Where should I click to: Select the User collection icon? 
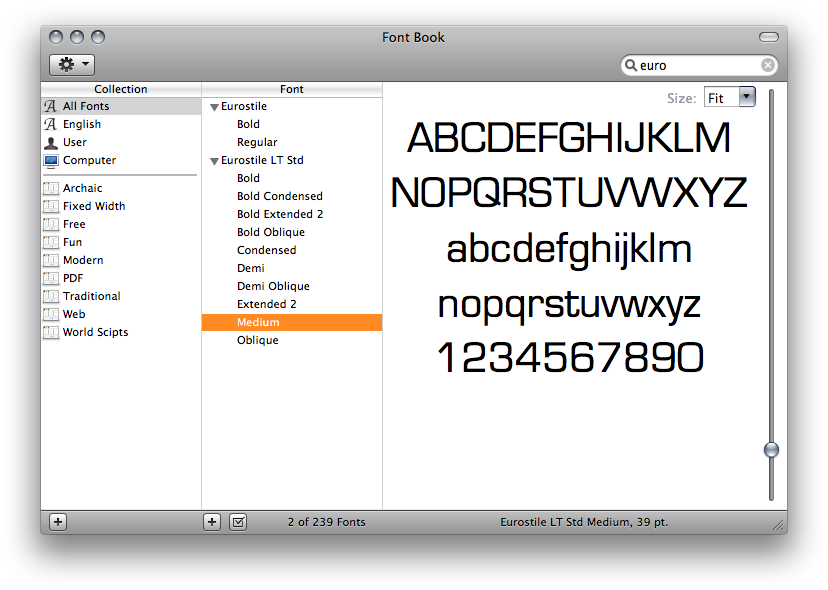[x=51, y=142]
